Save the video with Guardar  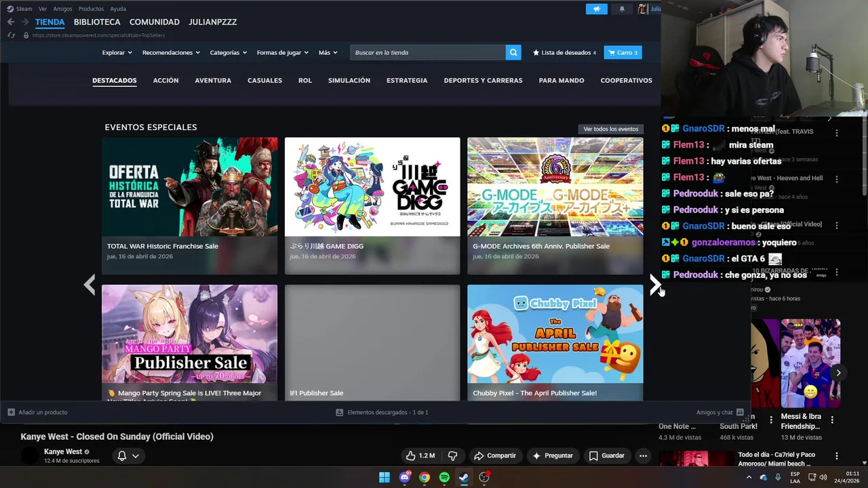click(606, 455)
